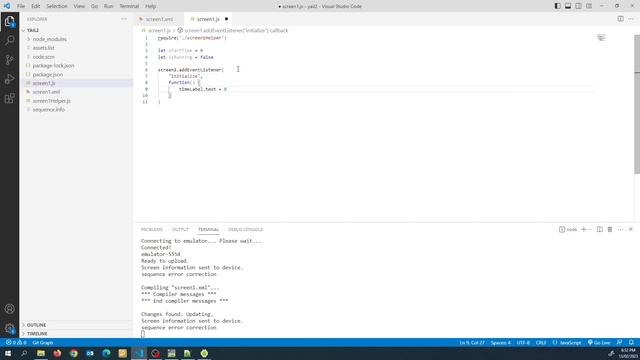Viewport: 640px width, 360px height.
Task: Click the feedback icon in status bar
Action: coord(620,342)
